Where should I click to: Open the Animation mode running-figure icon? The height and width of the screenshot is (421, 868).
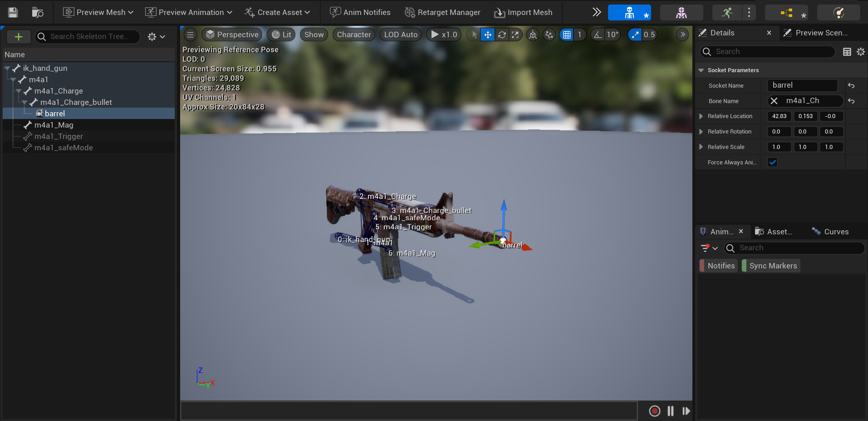tap(727, 13)
